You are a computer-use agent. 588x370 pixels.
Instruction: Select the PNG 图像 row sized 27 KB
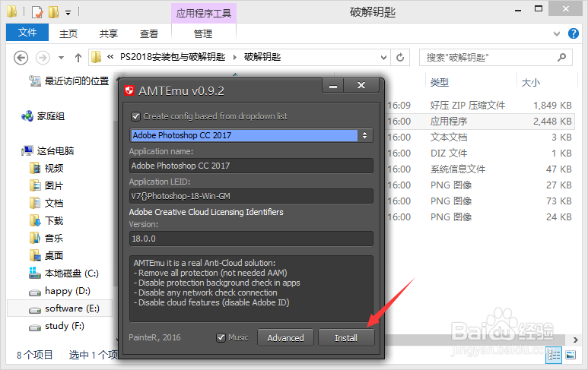pyautogui.click(x=480, y=185)
